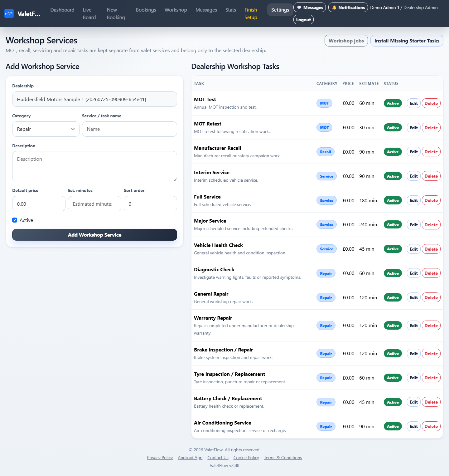Open the Settings tab

pos(280,10)
